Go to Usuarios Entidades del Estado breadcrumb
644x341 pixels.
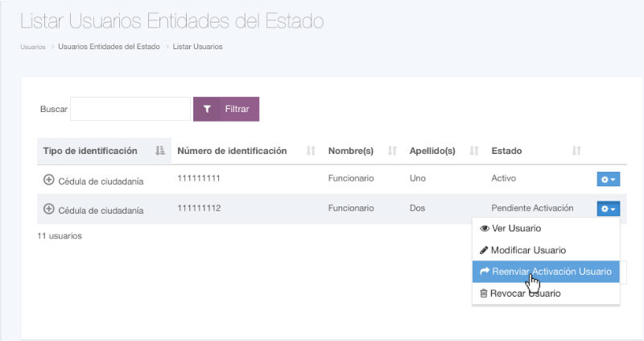pos(109,47)
